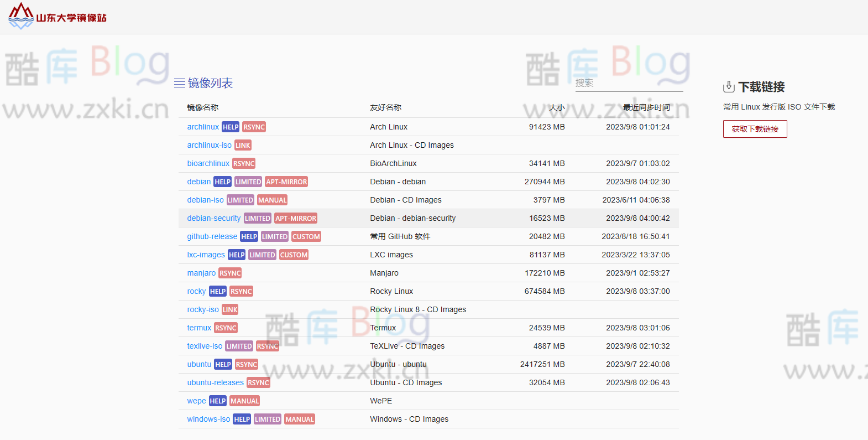868x440 pixels.
Task: Click the Shandong University mirror site logo
Action: 57,17
